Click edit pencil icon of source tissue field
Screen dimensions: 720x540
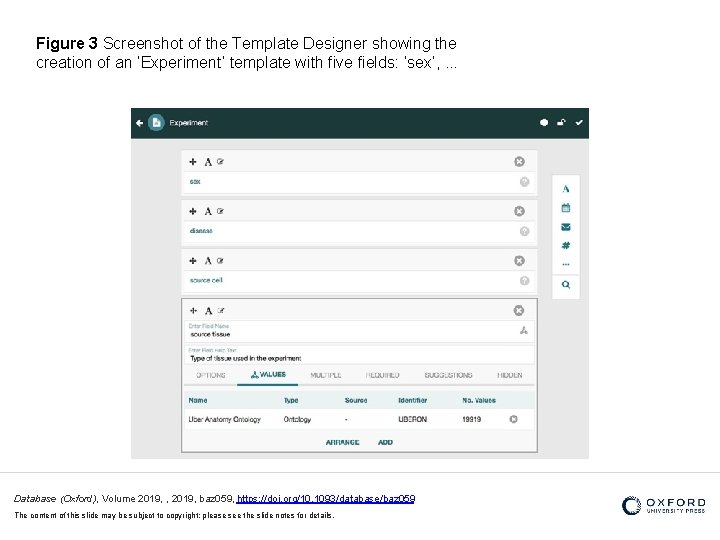point(221,310)
